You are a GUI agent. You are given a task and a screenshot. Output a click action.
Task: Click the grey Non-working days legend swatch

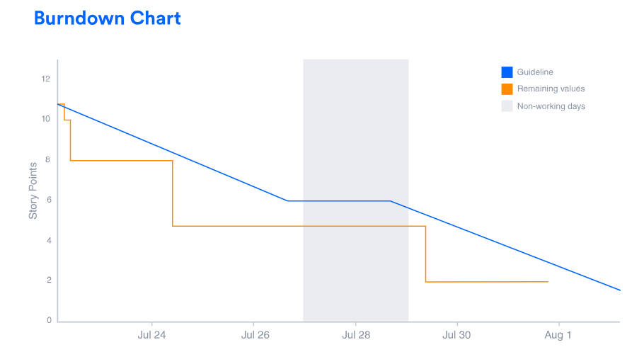point(507,106)
